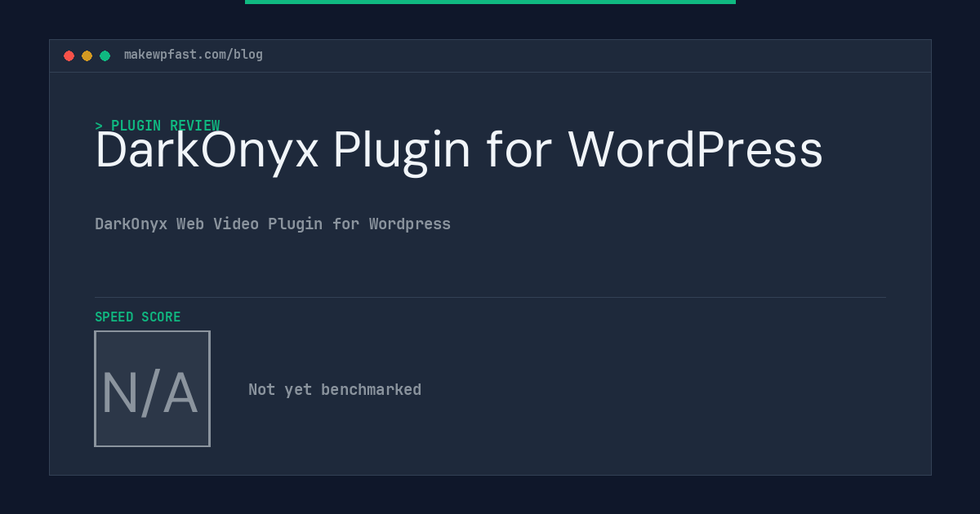
Task: Click the green maximize dot
Action: point(105,55)
